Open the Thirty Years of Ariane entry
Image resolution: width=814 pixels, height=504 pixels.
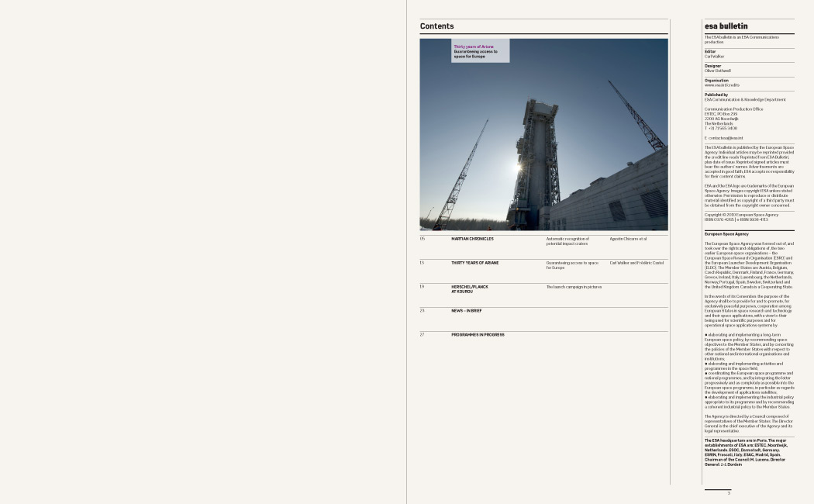coord(474,263)
